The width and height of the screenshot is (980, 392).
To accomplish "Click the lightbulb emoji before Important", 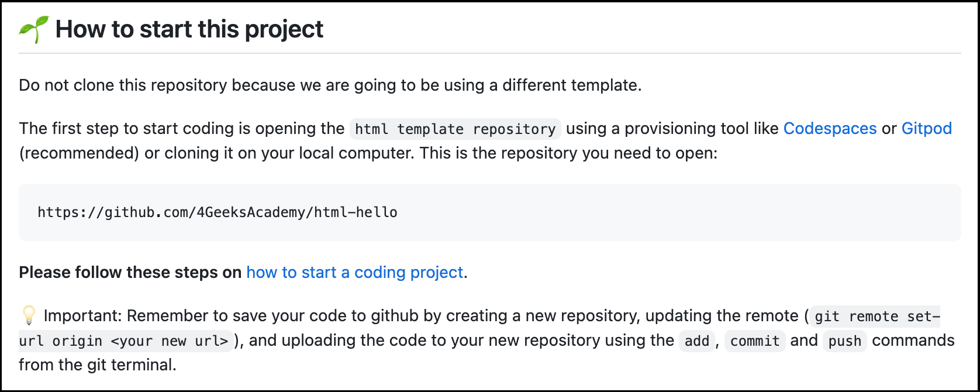I will tap(29, 316).
